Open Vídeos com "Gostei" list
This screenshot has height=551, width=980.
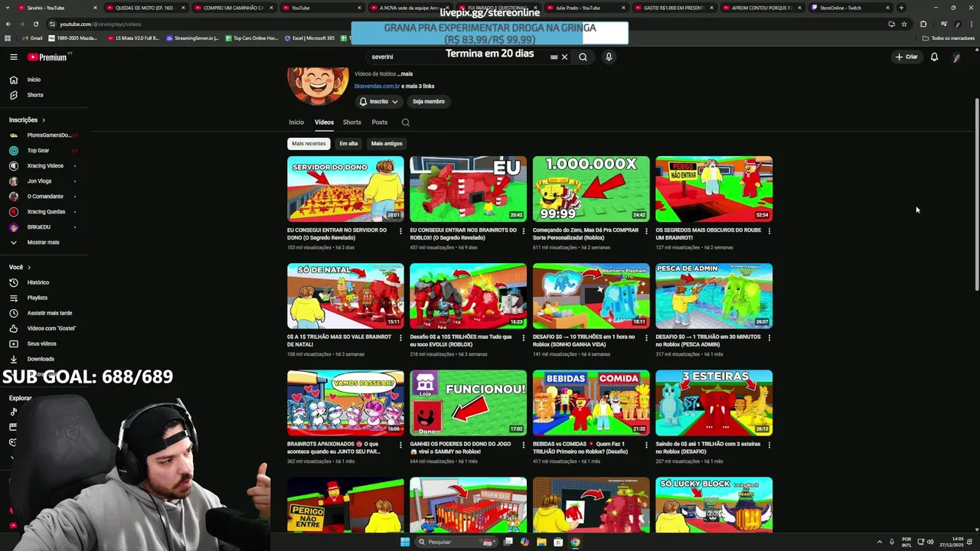coord(51,328)
